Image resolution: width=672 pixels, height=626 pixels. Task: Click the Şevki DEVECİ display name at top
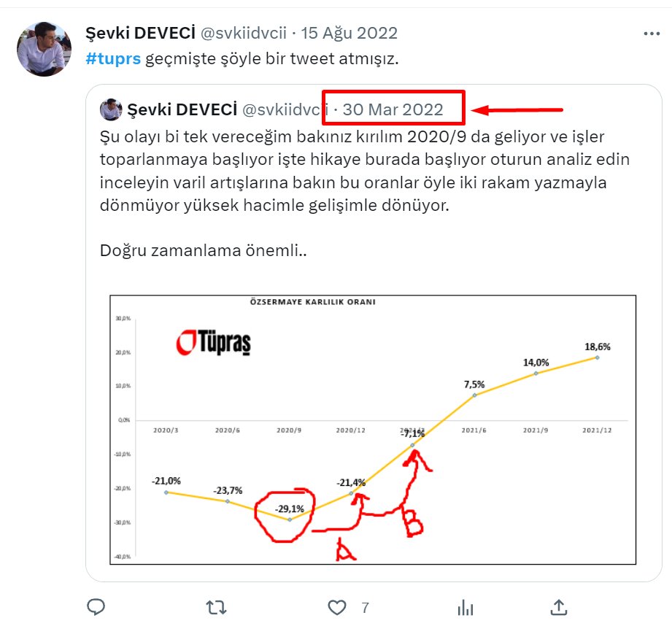pyautogui.click(x=141, y=33)
